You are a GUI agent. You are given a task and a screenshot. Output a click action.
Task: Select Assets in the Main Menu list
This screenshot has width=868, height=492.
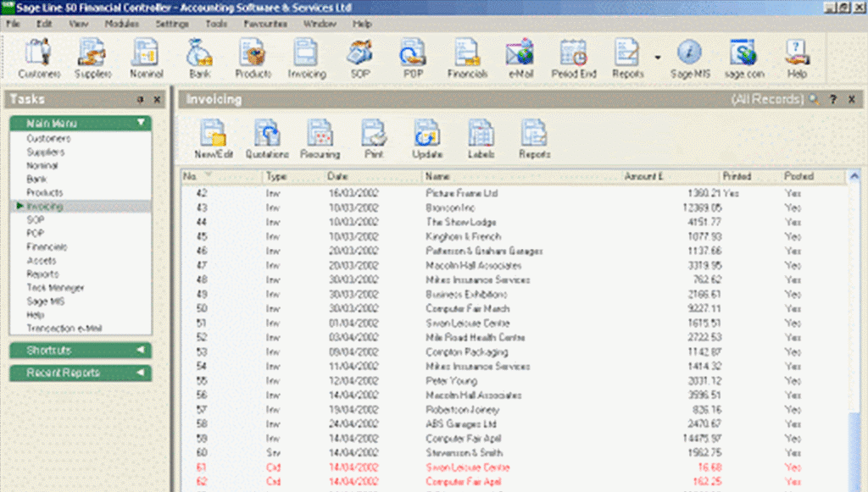pos(42,260)
